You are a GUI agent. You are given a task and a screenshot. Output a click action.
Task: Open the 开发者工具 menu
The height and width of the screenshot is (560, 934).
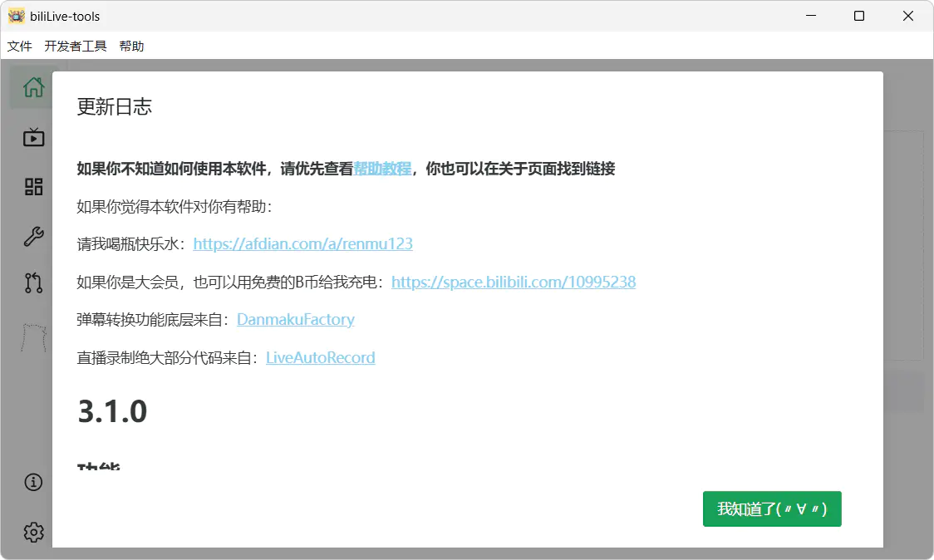coord(75,46)
